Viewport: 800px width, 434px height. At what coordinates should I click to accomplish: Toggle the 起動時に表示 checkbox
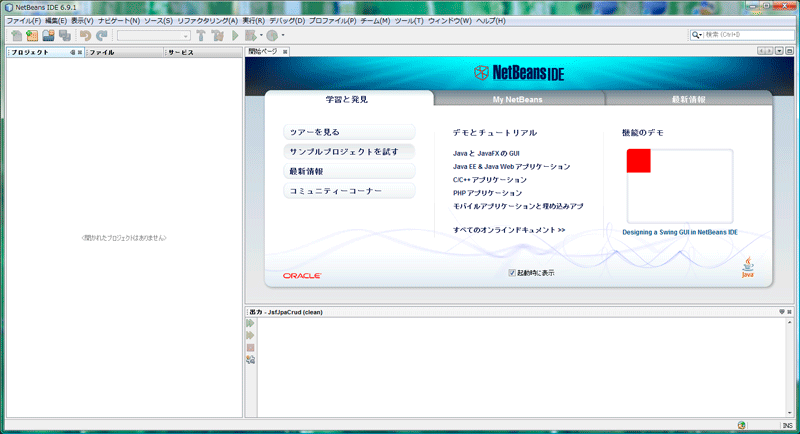[x=512, y=272]
